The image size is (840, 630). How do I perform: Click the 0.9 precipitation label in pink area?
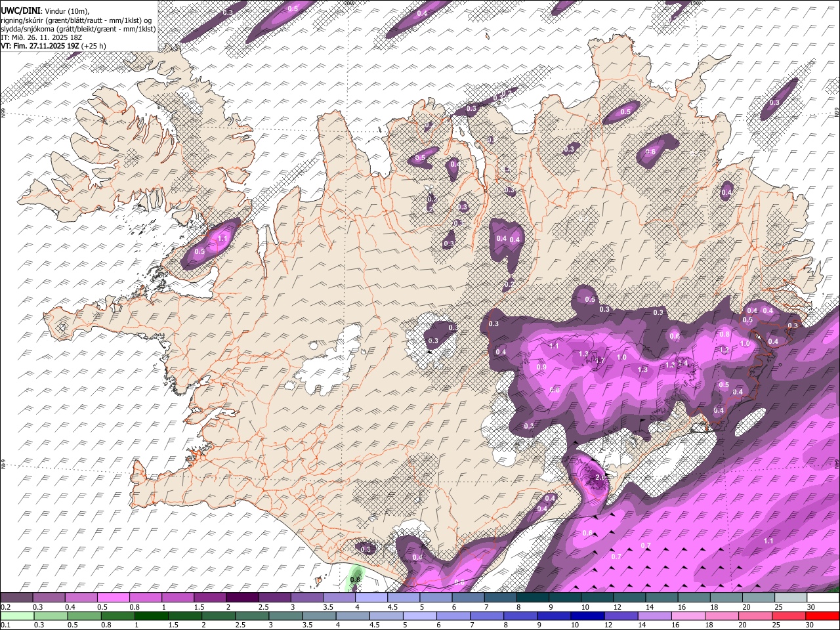click(541, 367)
